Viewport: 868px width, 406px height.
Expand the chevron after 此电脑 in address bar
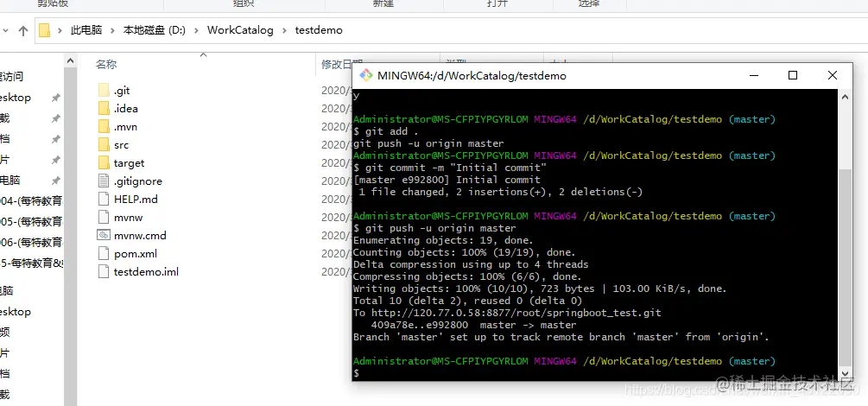coord(113,30)
